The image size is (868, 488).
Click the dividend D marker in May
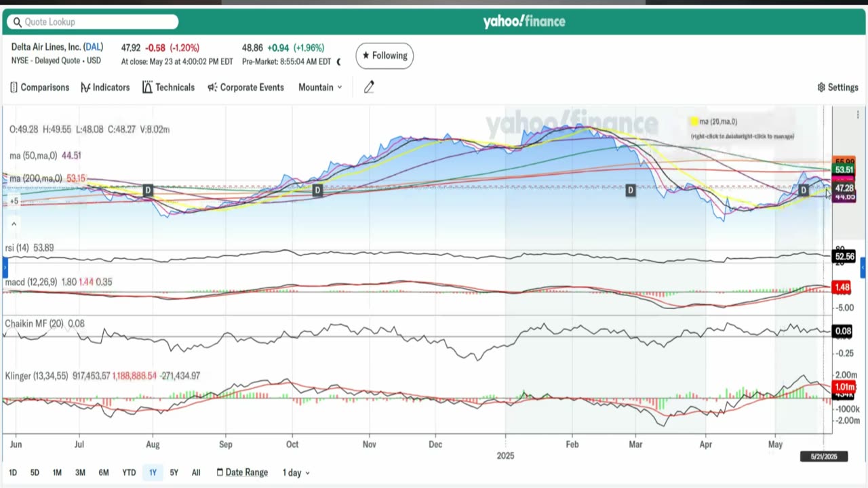click(804, 190)
